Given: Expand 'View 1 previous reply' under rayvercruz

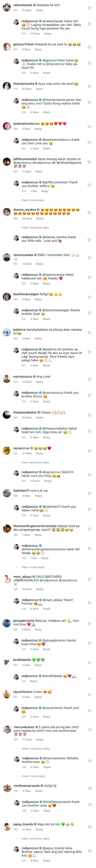Looking at the screenshot, I should (35, 462).
